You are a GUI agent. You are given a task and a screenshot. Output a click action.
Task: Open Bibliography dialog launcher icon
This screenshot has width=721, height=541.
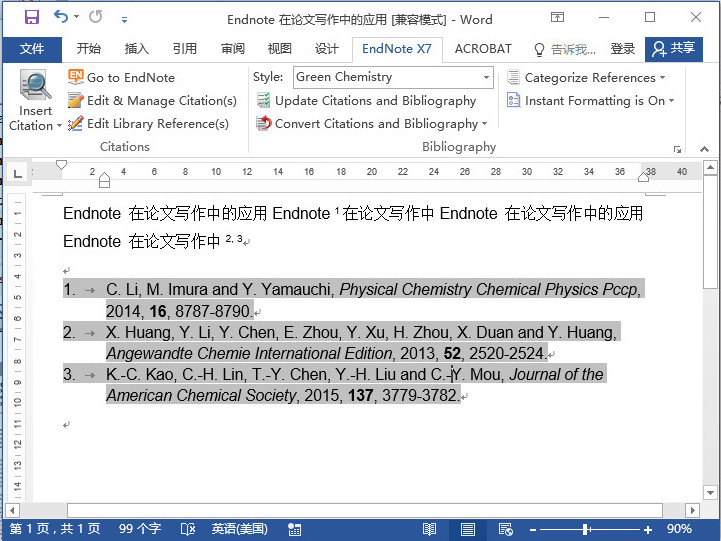point(677,149)
